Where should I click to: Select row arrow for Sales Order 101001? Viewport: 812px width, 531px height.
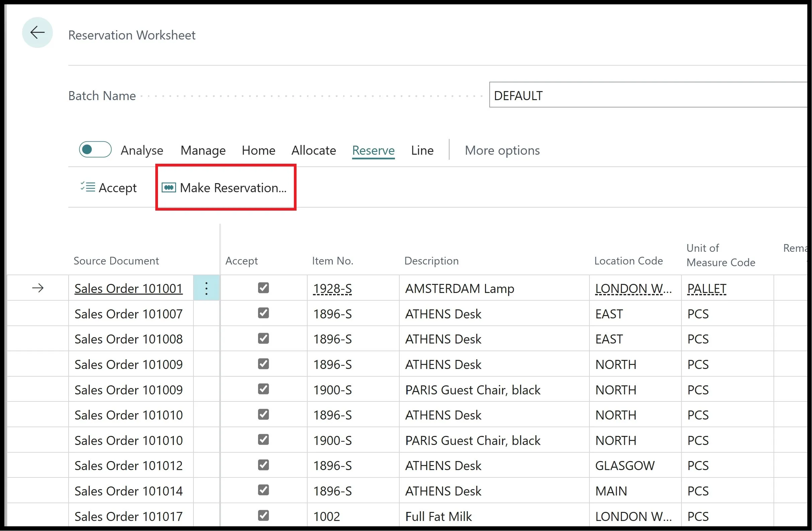[x=38, y=288]
